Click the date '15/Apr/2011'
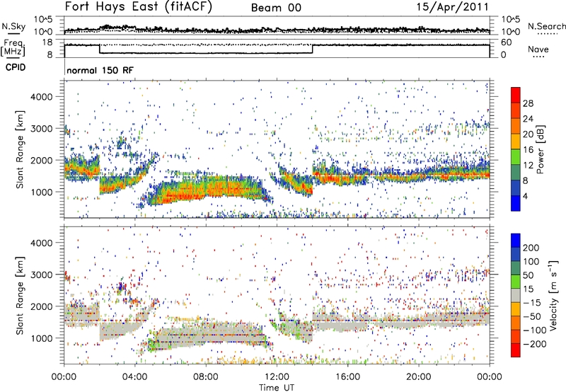 point(452,7)
